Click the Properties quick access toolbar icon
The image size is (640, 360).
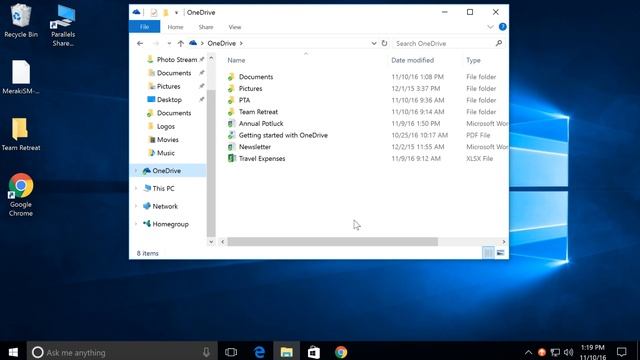pos(154,13)
